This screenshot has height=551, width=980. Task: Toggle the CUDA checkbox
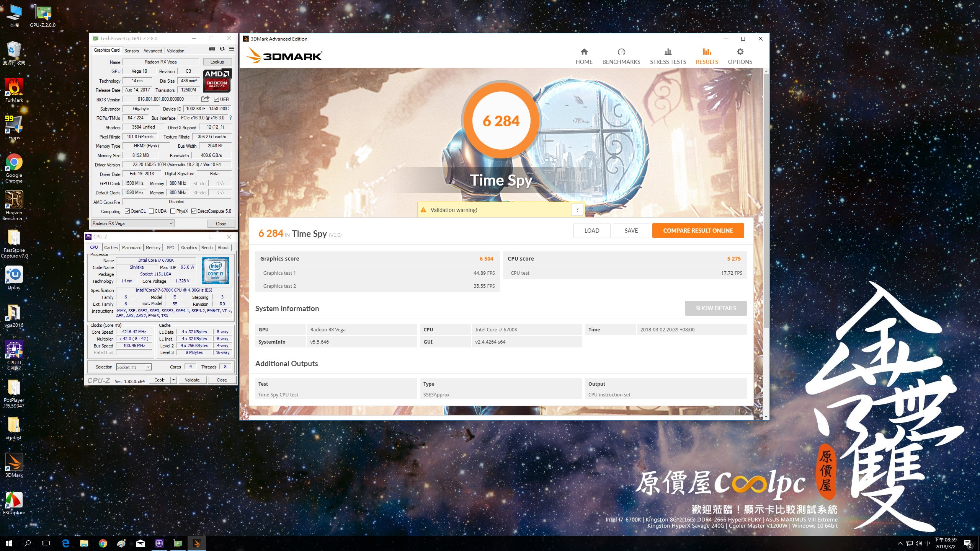pos(151,211)
